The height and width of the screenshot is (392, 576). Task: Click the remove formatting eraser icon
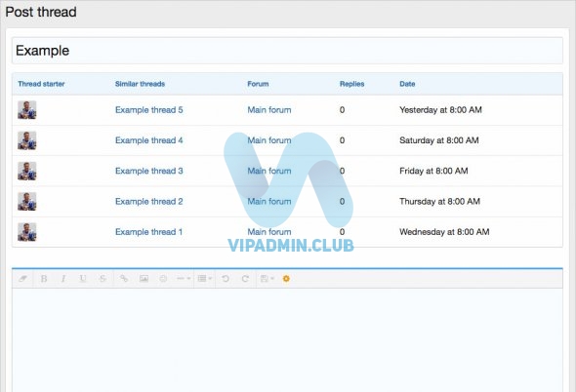coord(22,279)
